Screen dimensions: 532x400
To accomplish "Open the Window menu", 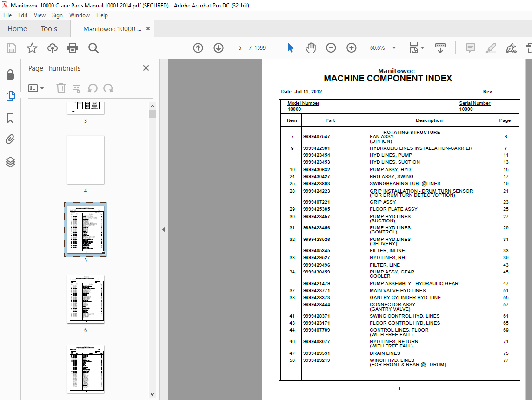I will [80, 15].
